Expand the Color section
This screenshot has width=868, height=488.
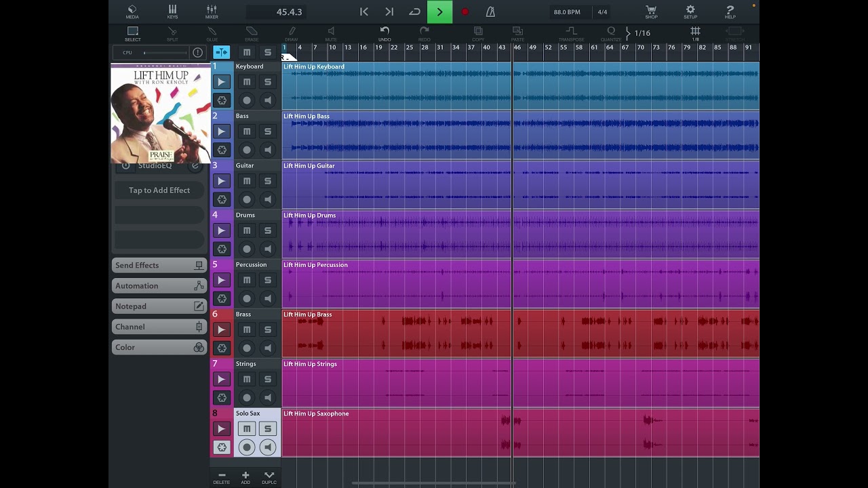(159, 346)
